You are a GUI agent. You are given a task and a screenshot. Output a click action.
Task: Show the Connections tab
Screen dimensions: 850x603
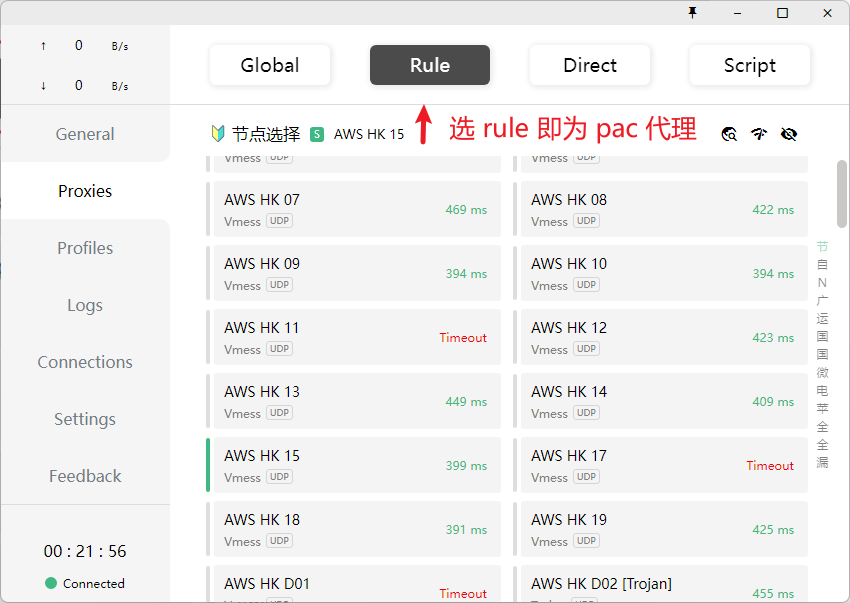click(85, 362)
